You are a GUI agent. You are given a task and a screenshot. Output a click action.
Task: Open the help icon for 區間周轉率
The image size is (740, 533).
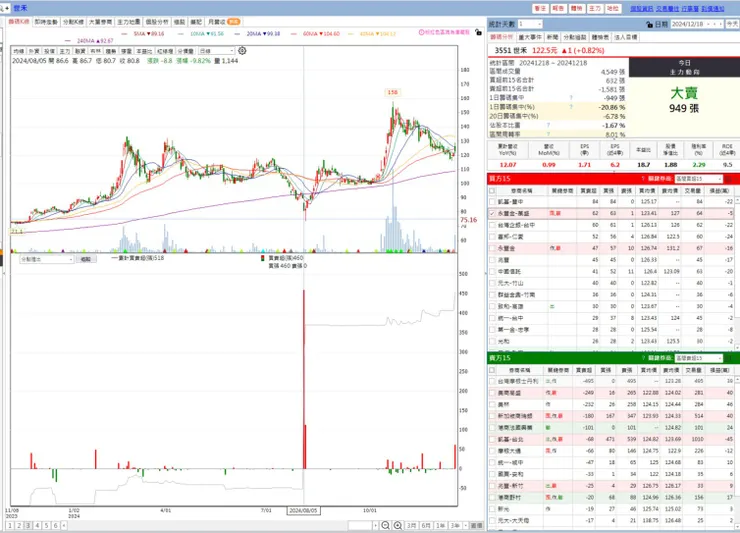(548, 134)
